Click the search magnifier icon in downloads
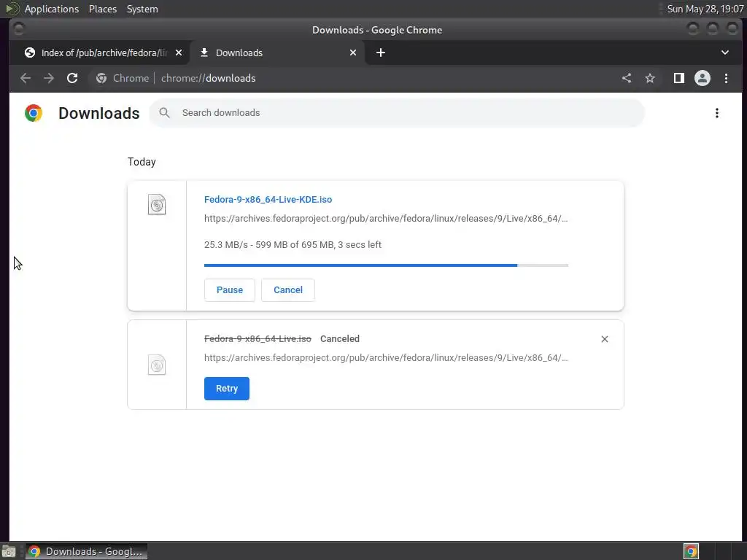 [164, 113]
